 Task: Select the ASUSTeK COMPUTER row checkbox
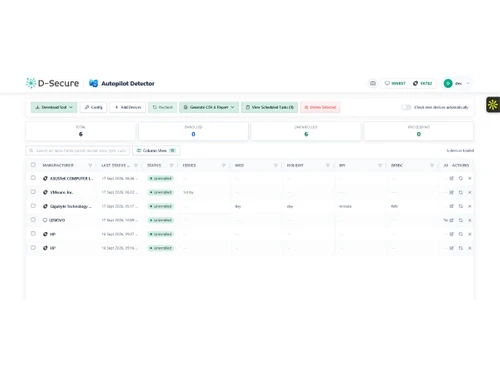pos(33,178)
